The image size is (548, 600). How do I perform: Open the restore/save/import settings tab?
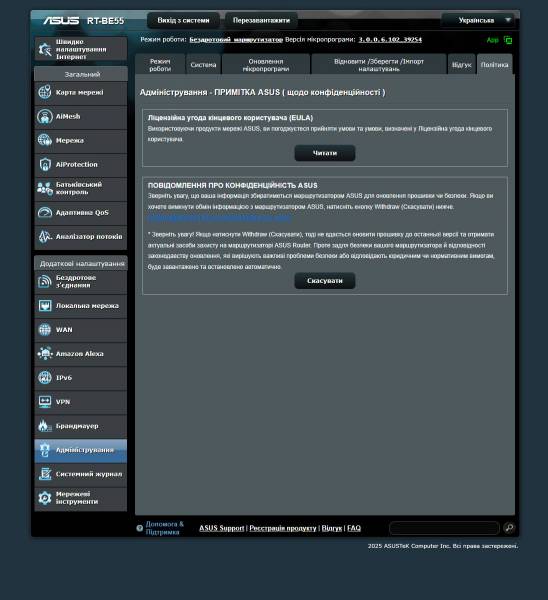click(x=379, y=65)
